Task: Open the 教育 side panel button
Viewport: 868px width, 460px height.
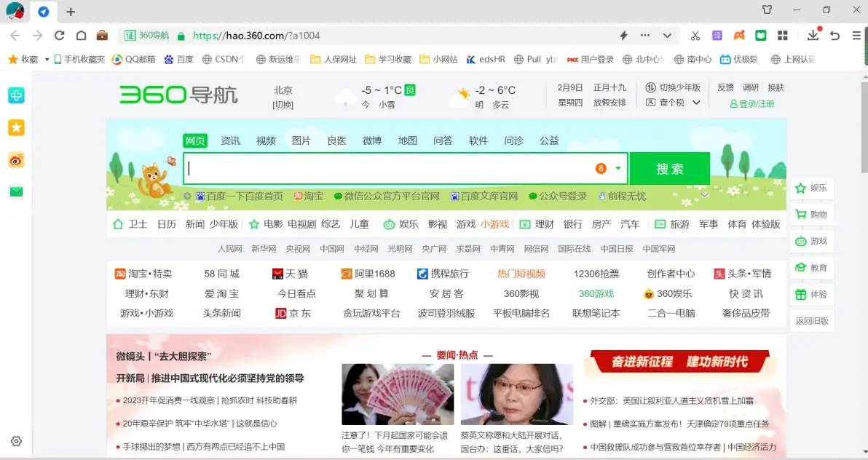Action: pos(811,267)
